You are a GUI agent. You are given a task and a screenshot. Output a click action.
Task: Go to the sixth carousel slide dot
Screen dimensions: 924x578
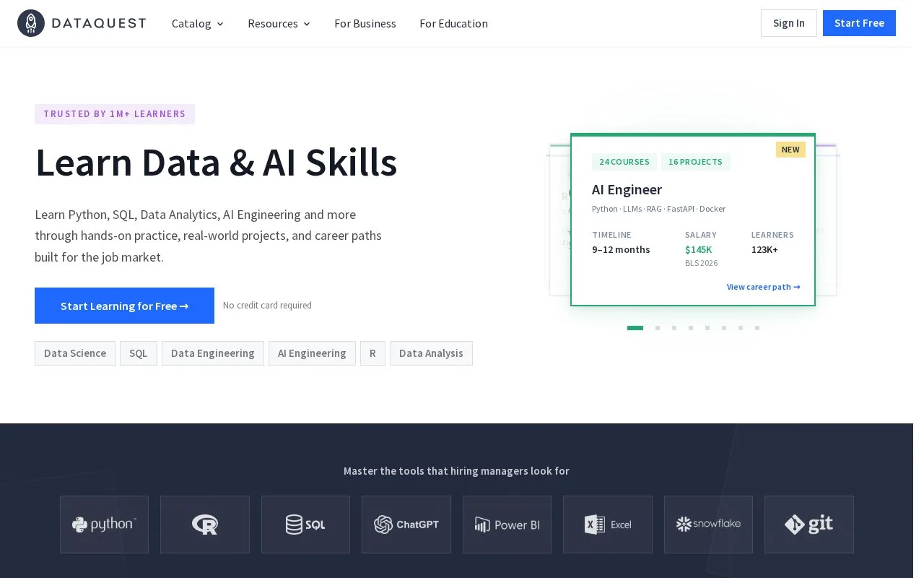coord(724,328)
